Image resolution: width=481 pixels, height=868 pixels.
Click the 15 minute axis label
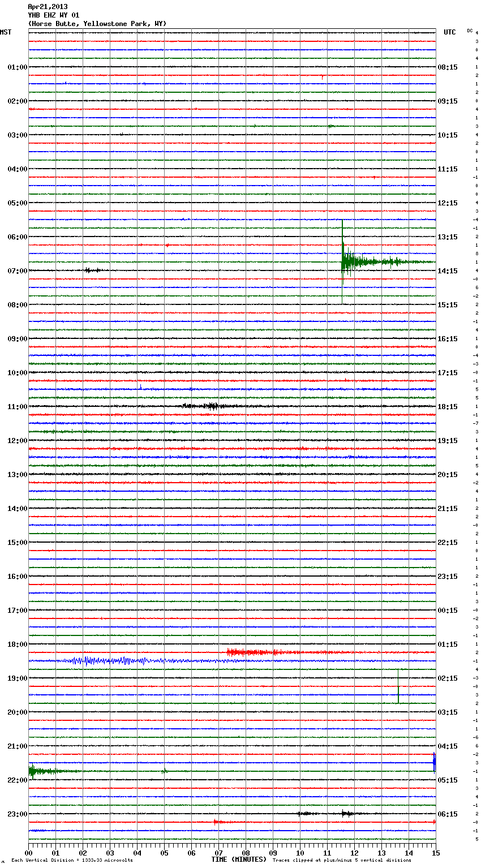click(x=436, y=853)
